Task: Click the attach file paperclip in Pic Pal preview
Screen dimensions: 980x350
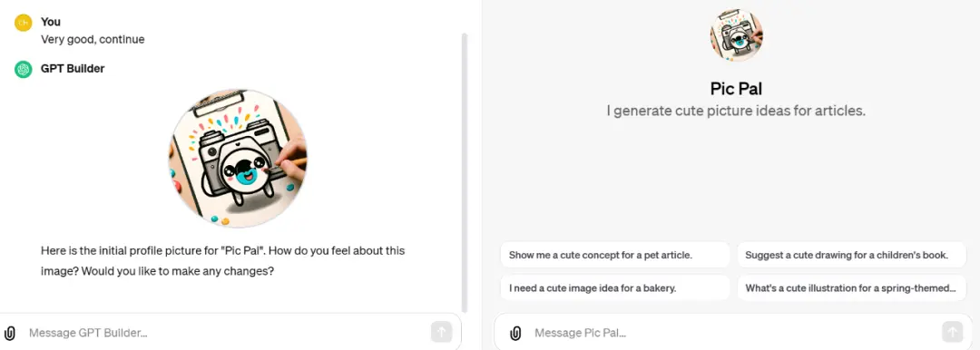Action: [515, 333]
